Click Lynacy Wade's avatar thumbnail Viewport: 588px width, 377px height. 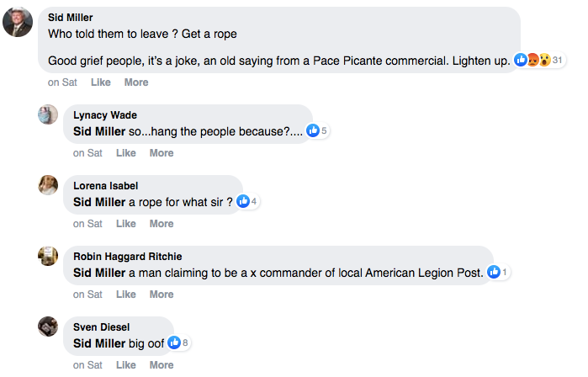48,115
